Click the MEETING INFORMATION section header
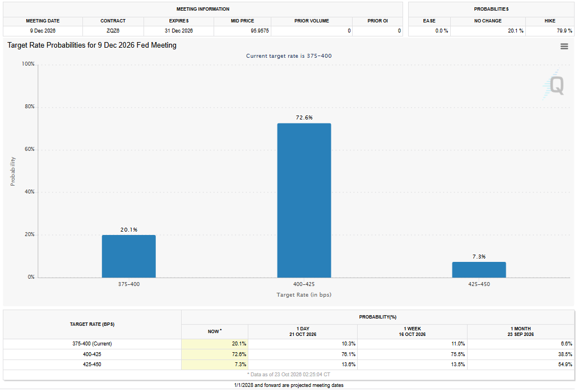 click(203, 9)
